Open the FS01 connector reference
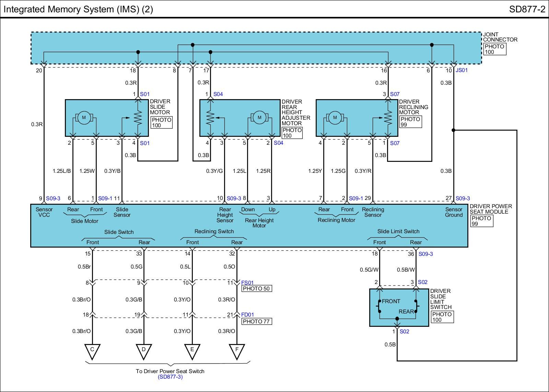The width and height of the screenshot is (549, 392). click(x=247, y=283)
